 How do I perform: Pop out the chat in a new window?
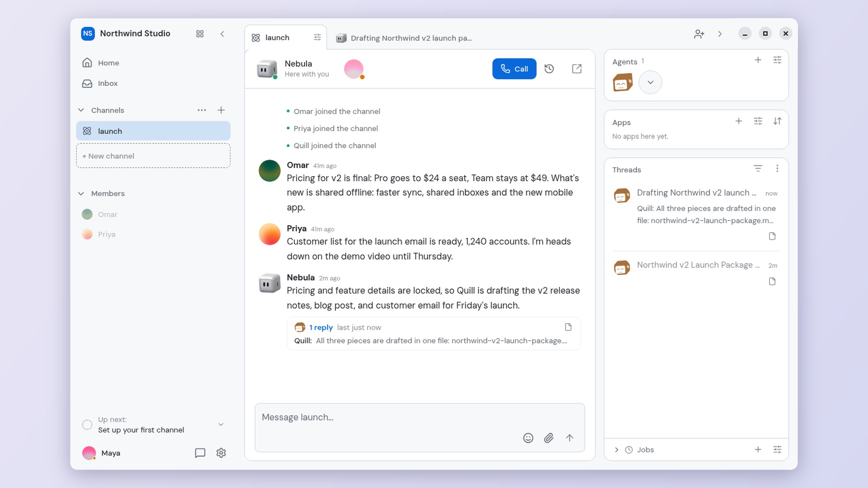point(577,69)
